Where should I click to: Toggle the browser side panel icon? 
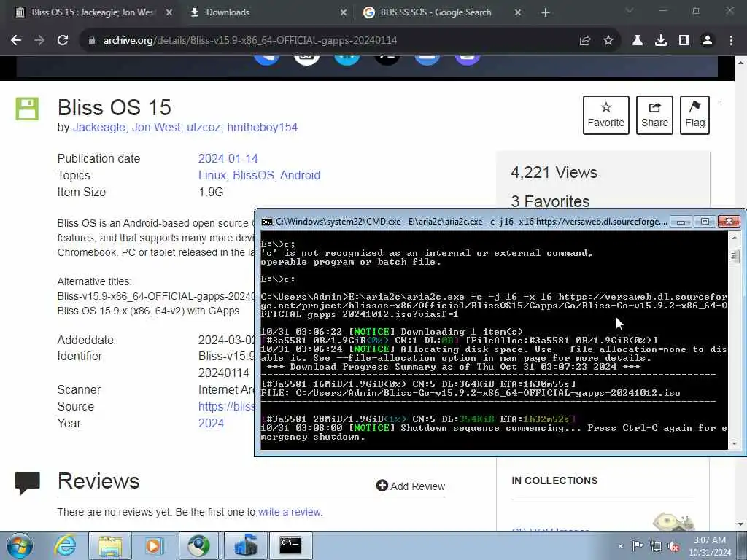pos(684,41)
